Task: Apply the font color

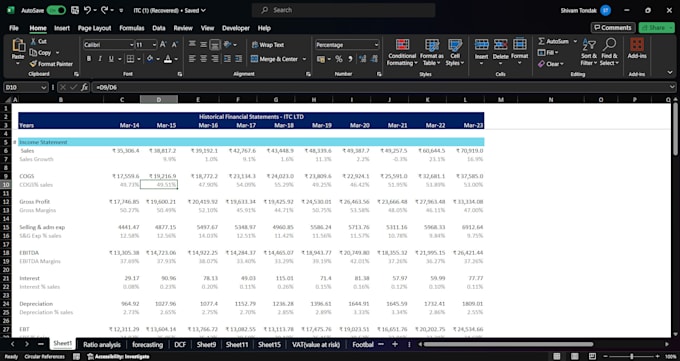Action: click(168, 59)
